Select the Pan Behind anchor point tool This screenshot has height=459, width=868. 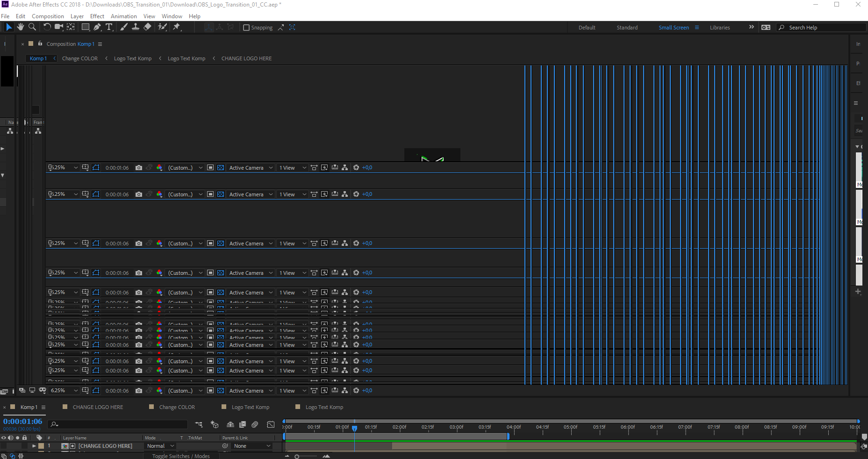(71, 27)
